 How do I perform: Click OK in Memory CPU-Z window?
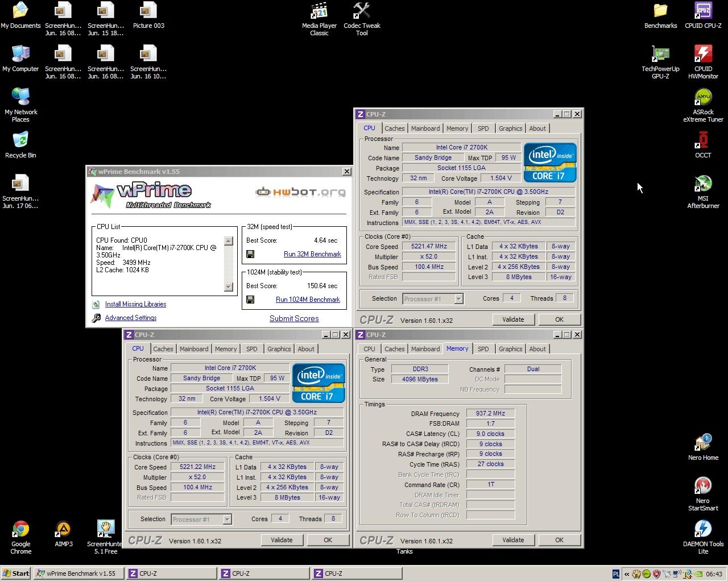559,540
